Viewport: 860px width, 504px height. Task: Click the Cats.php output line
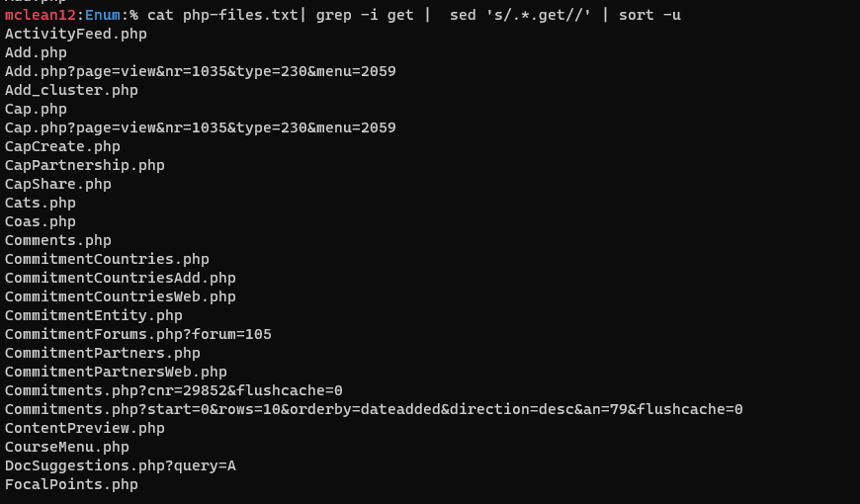pyautogui.click(x=41, y=204)
